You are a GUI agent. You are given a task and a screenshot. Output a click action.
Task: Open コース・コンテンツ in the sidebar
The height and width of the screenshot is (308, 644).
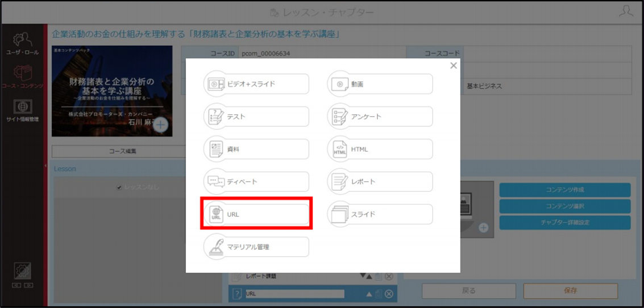pos(23,77)
